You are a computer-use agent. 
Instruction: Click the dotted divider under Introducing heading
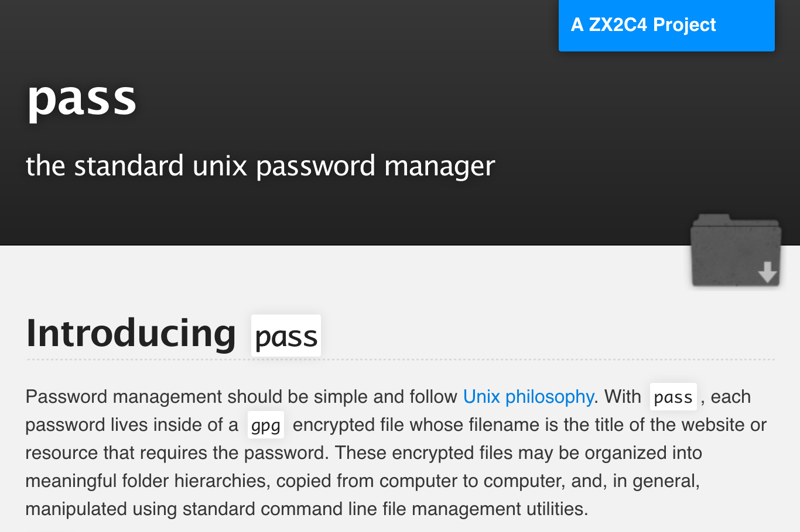(x=400, y=359)
